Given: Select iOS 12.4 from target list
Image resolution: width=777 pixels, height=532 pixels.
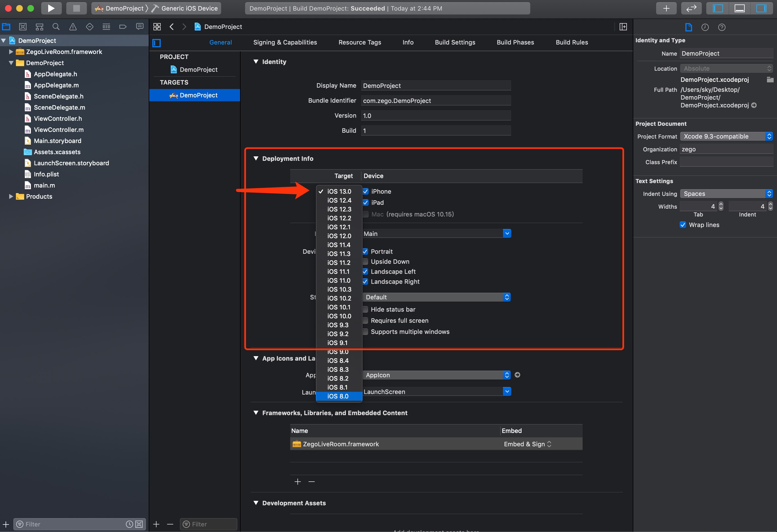Looking at the screenshot, I should (339, 200).
